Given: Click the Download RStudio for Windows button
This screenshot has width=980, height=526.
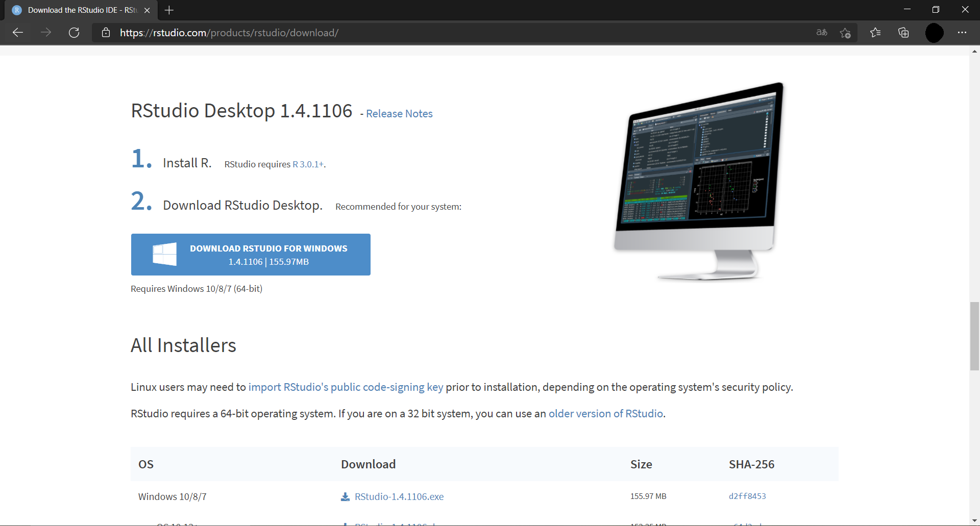Looking at the screenshot, I should click(x=250, y=254).
